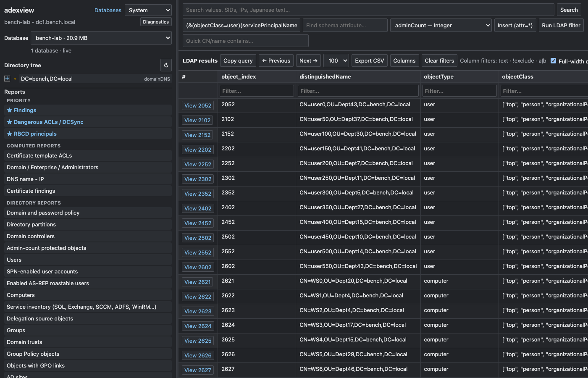Click the Find schema attribute field
Screen dimensions: 588x378
(345, 25)
